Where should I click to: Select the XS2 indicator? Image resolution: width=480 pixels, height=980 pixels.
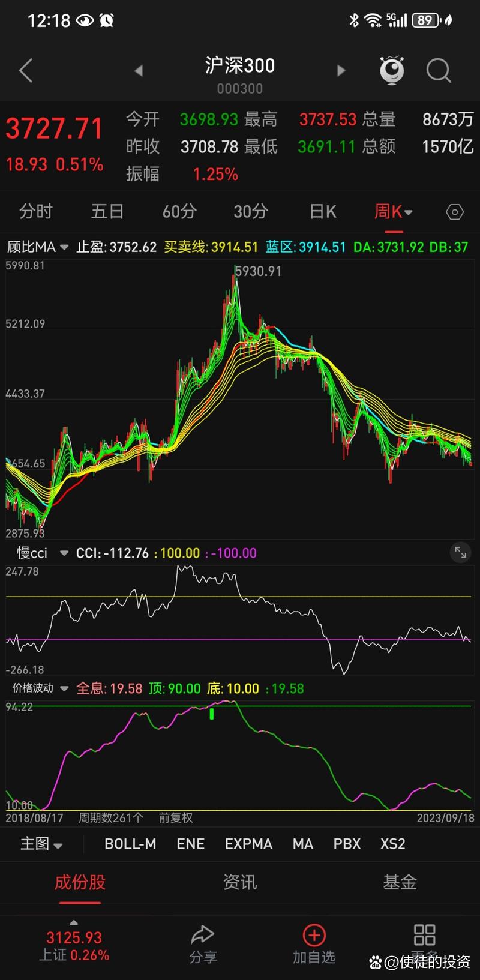click(393, 844)
